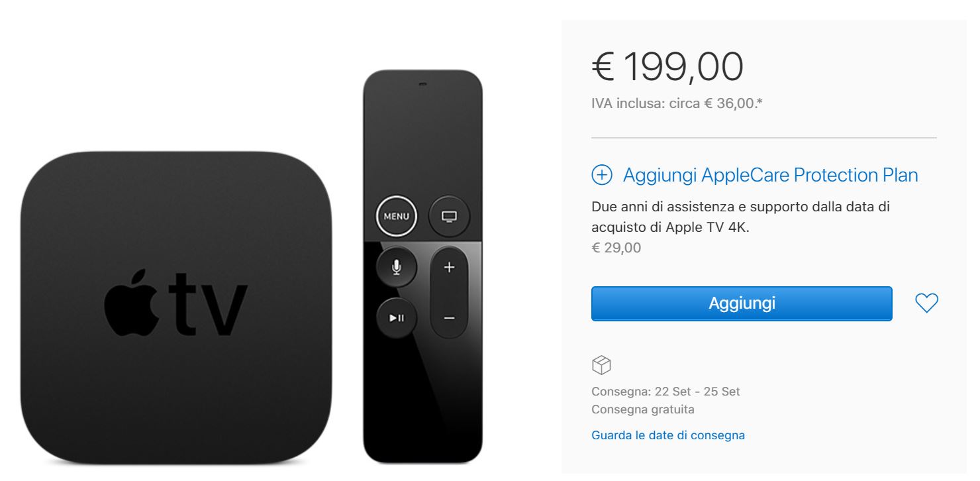Click the plus circle icon beside AppleCare

[601, 176]
